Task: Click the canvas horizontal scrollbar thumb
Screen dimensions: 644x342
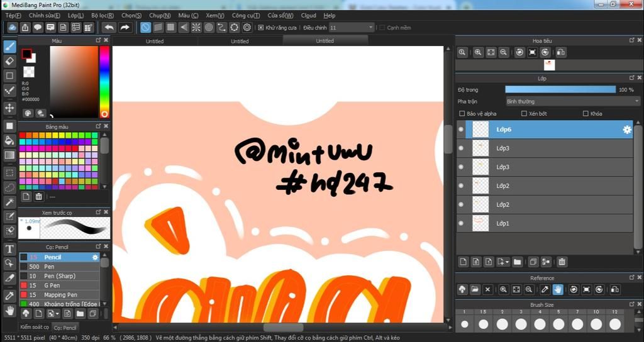Action: tap(283, 327)
